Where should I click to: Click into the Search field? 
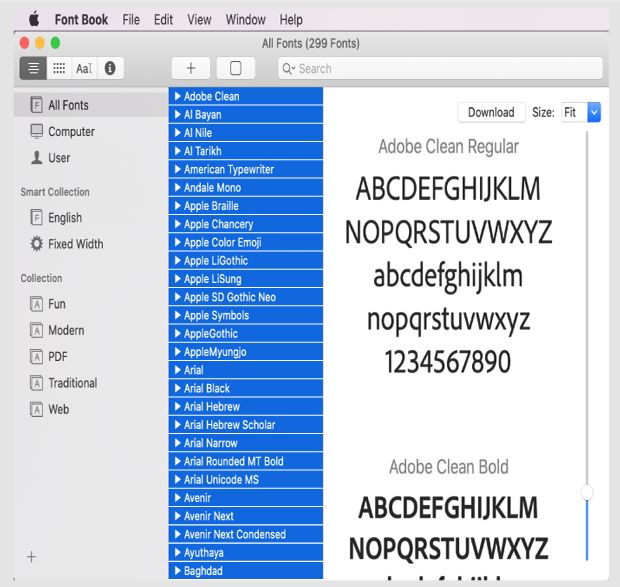point(440,68)
